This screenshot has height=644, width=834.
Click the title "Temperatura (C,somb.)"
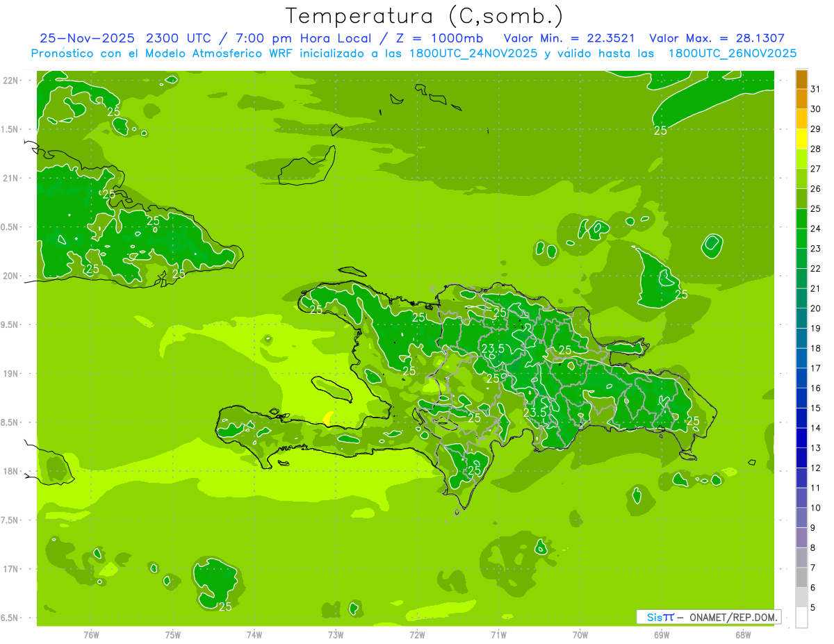(x=425, y=17)
